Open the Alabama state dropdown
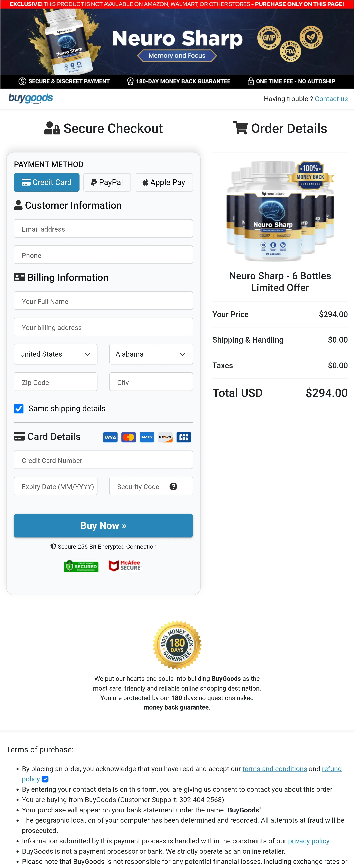Screen dimensions: 354x868 [151, 354]
